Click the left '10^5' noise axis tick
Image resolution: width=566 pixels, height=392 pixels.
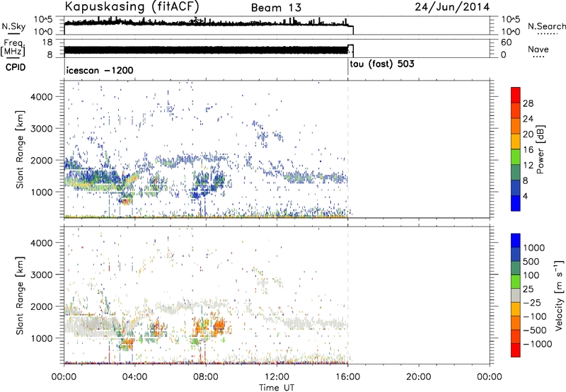coord(43,19)
